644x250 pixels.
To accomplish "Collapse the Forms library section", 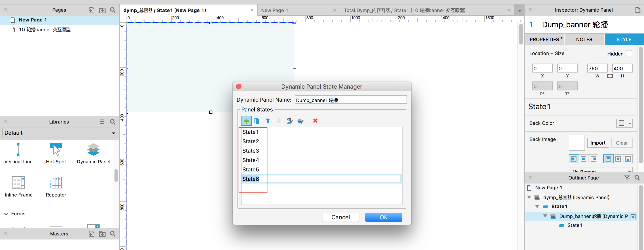I will (6, 214).
